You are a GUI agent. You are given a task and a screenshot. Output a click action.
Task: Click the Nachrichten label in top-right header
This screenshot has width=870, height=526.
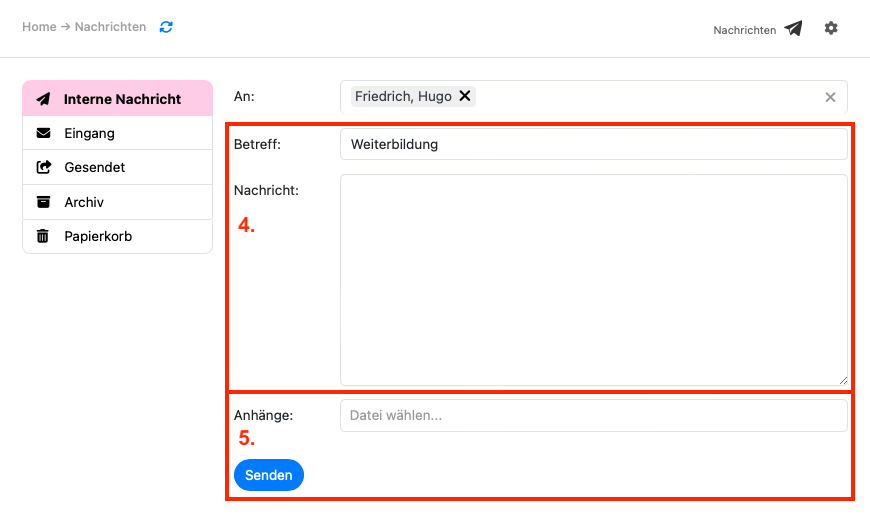coord(744,30)
